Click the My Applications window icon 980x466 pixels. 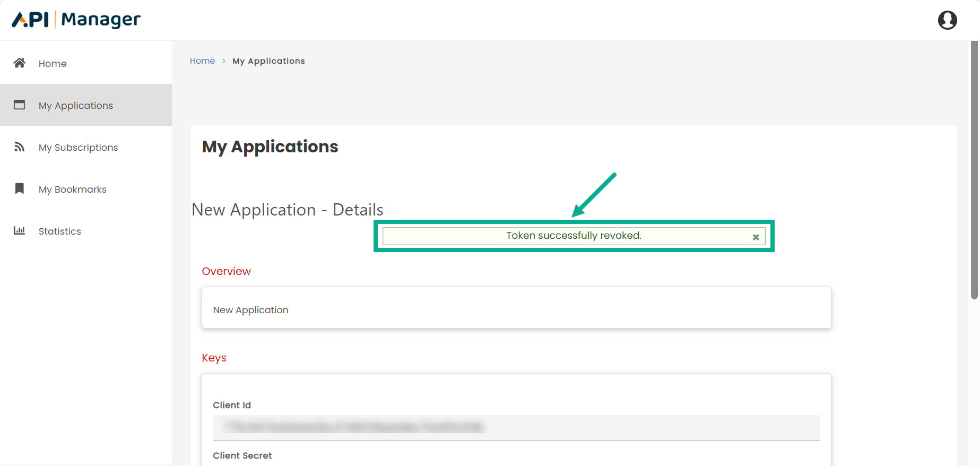20,105
